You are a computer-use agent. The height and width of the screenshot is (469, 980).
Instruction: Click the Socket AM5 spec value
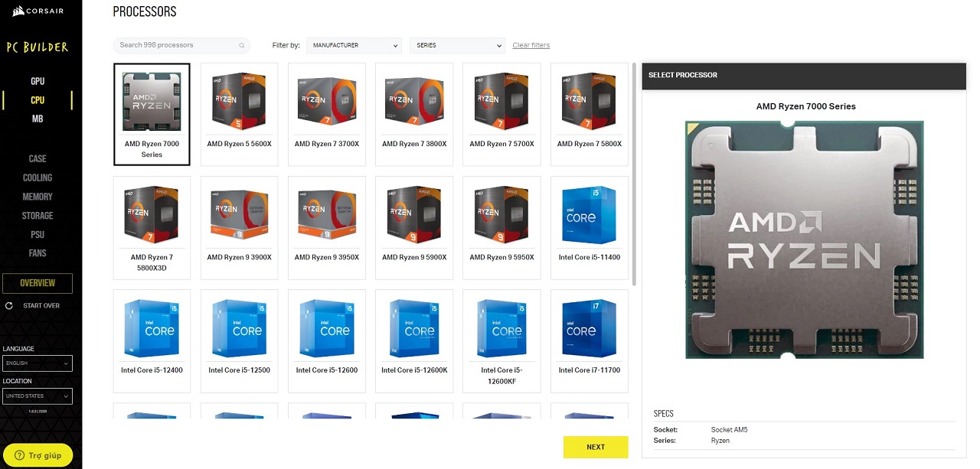pos(730,430)
